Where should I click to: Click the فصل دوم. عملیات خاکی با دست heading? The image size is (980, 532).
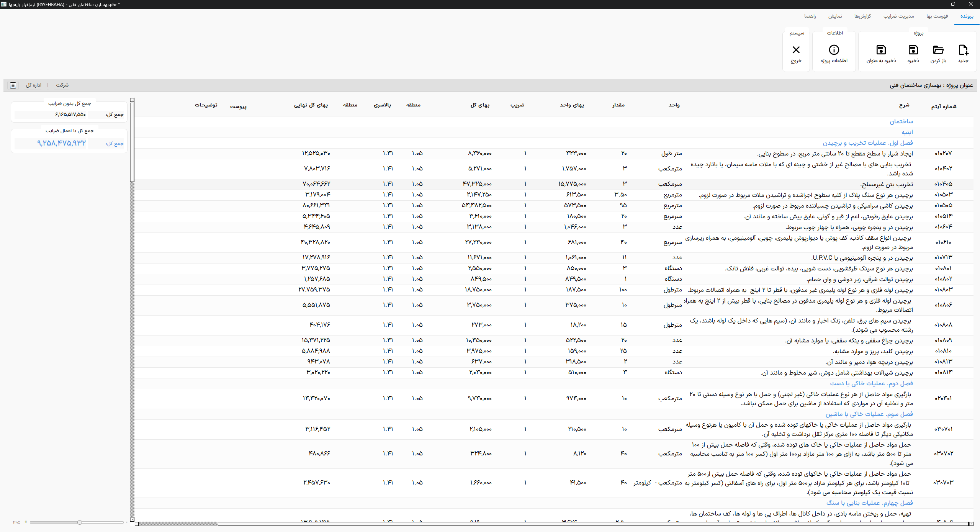(x=871, y=383)
